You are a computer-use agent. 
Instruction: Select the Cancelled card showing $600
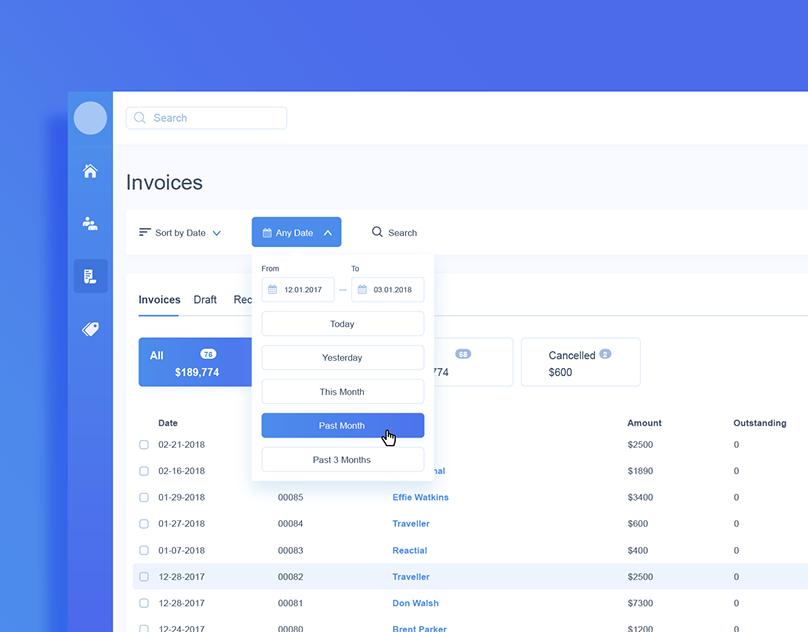[x=581, y=362]
